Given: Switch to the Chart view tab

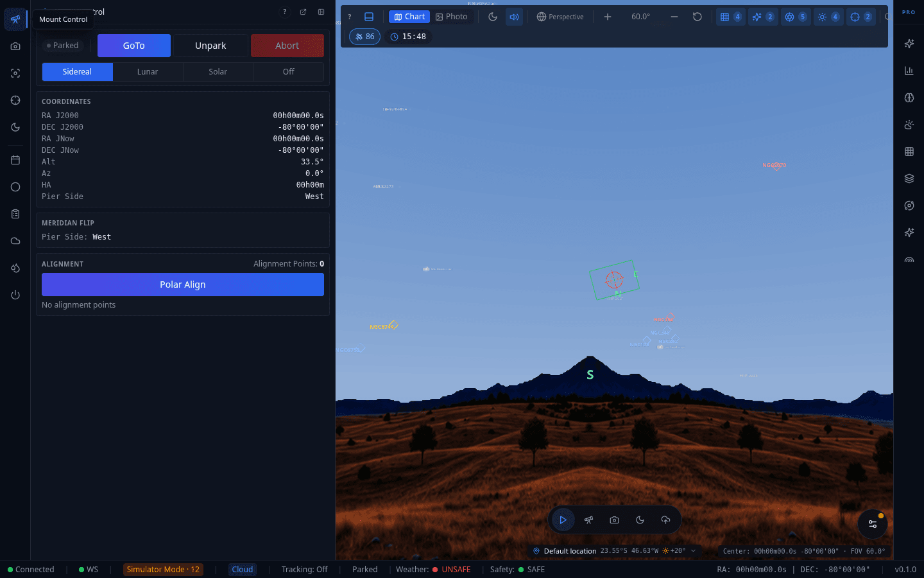Looking at the screenshot, I should click(x=409, y=17).
